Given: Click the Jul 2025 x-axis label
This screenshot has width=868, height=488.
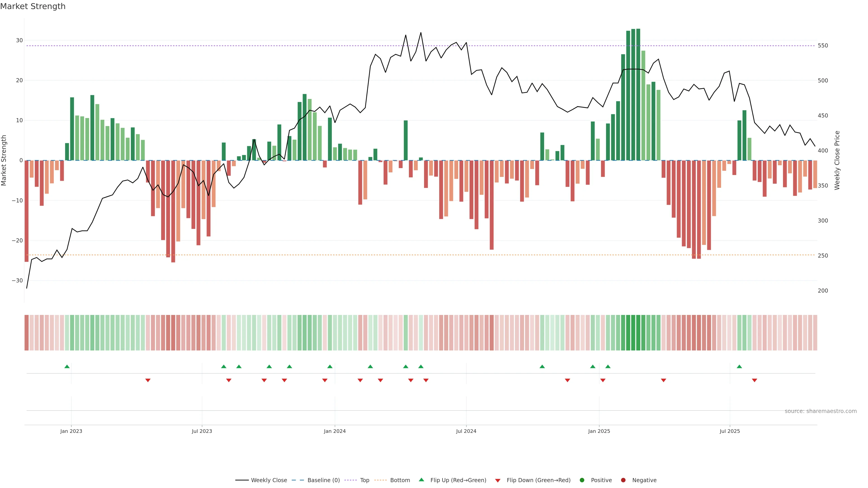Looking at the screenshot, I should (x=729, y=431).
